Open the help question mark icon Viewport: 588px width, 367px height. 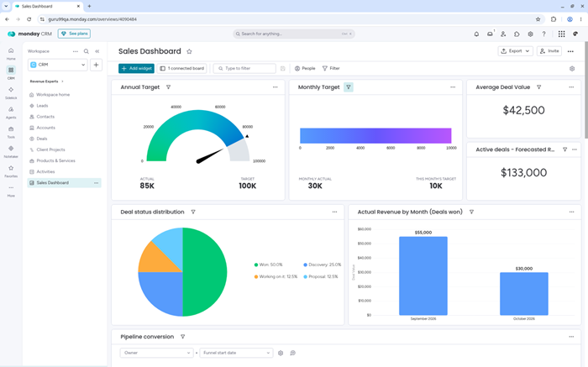pyautogui.click(x=543, y=34)
